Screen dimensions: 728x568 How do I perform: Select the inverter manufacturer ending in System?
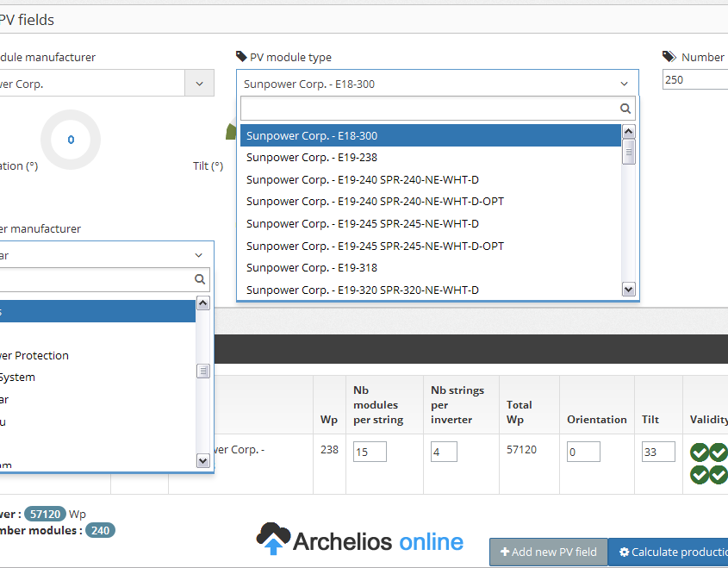pos(97,378)
